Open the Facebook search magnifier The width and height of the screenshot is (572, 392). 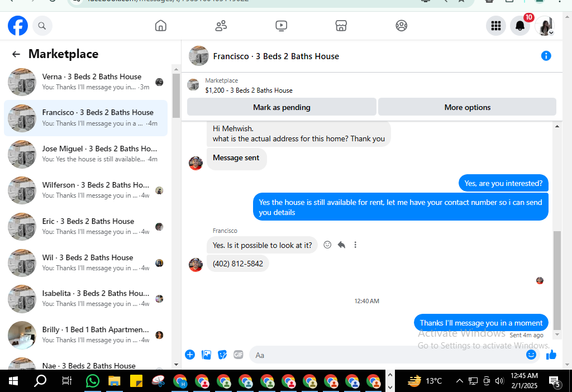[42, 26]
